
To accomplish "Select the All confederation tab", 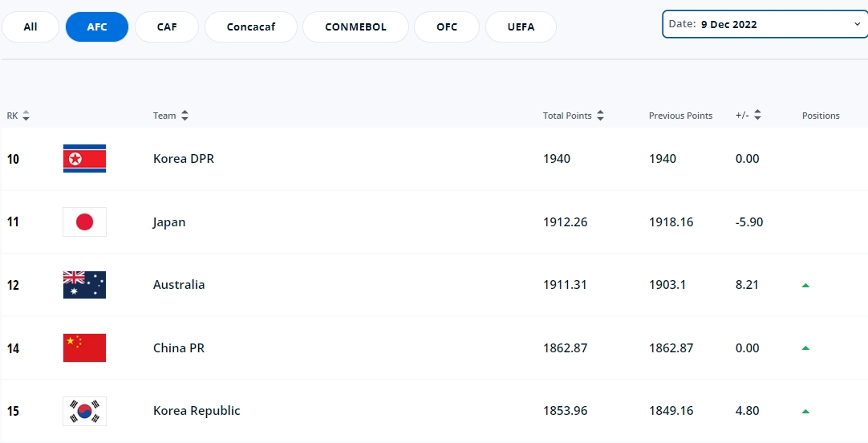I will click(30, 26).
